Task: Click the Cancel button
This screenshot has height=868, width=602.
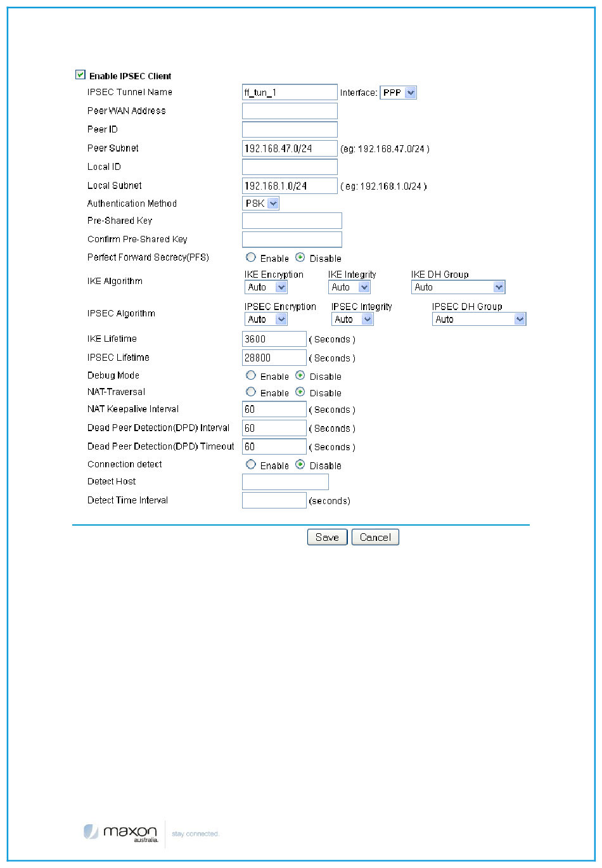Action: click(375, 537)
